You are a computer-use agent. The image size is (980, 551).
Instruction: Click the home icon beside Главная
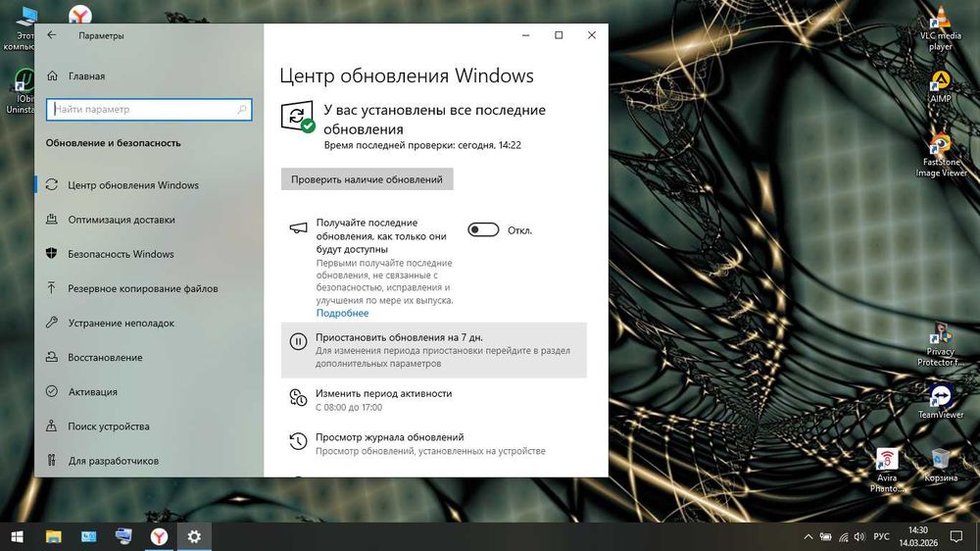coord(53,75)
